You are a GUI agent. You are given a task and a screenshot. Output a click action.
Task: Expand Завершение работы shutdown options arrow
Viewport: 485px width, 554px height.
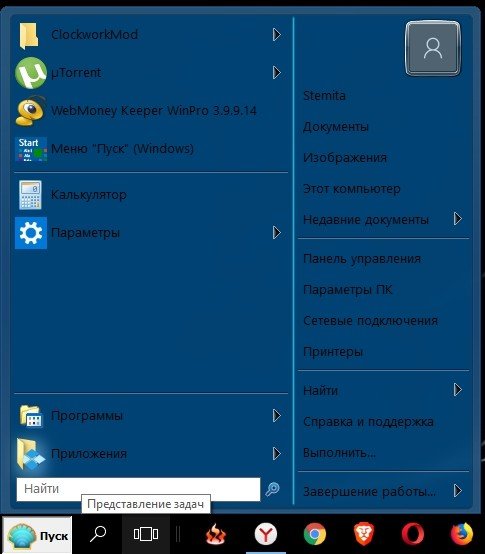click(x=457, y=490)
